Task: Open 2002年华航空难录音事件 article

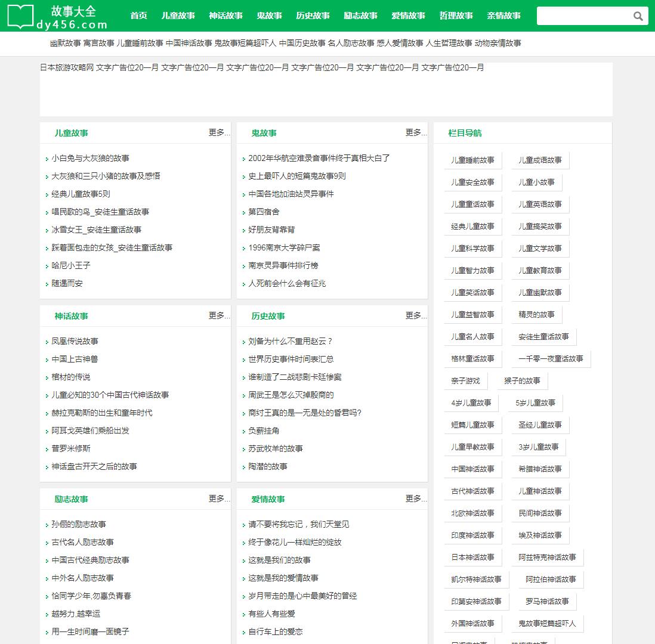Action: coord(319,158)
